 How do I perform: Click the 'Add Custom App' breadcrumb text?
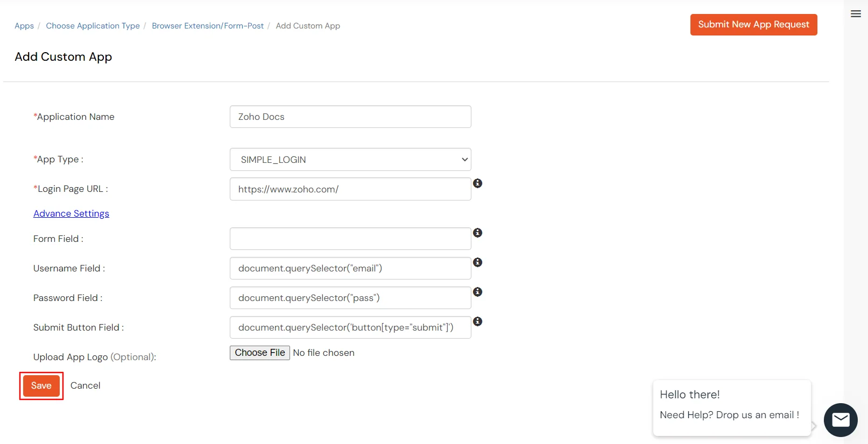[x=308, y=26]
